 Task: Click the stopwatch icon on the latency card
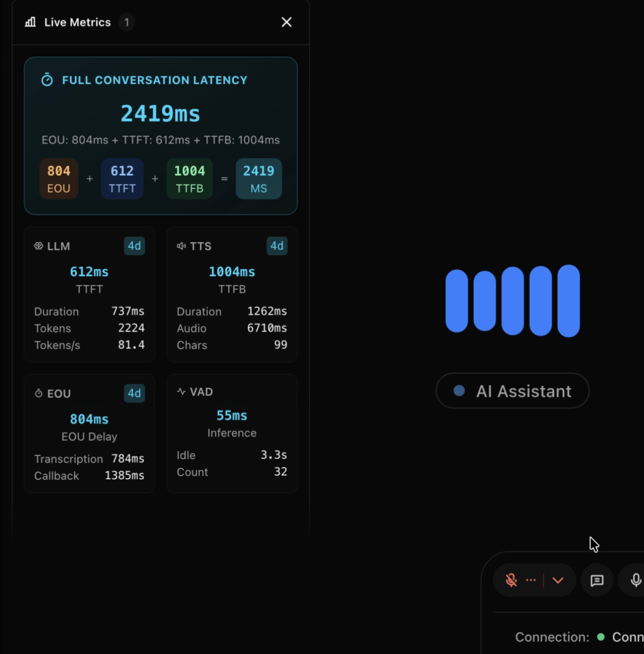47,80
